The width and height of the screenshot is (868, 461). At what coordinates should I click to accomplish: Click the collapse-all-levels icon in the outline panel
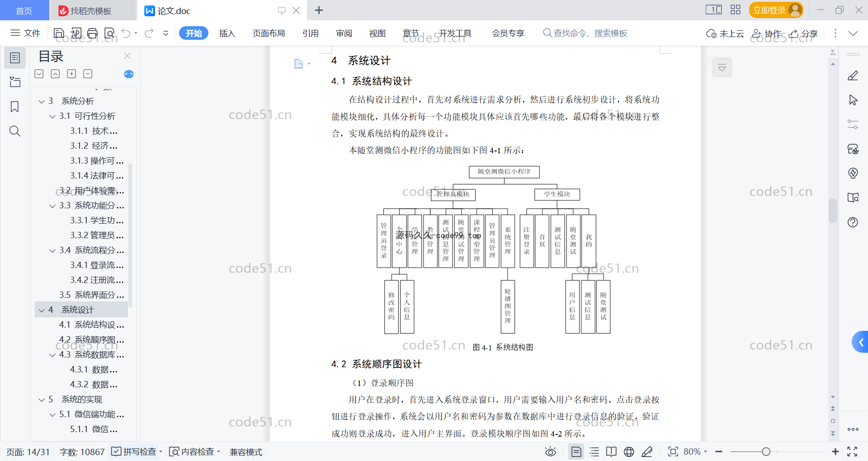point(88,74)
